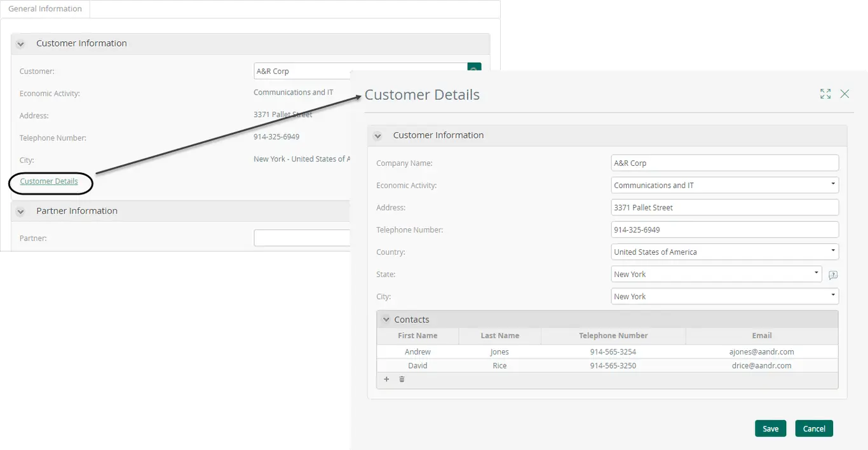Screen dimensions: 868x450
Task: Sort contacts by Telephone Number column
Action: click(613, 336)
